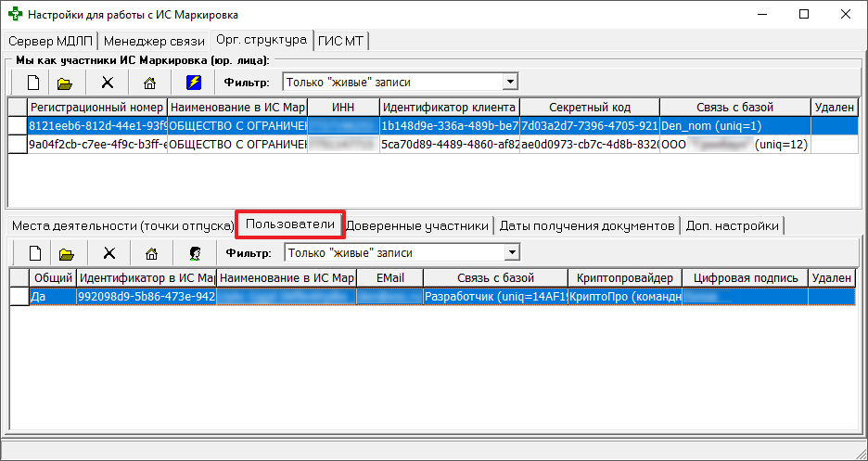This screenshot has width=868, height=461.
Task: Switch to the Сервер МДЛП tab
Action: point(52,42)
